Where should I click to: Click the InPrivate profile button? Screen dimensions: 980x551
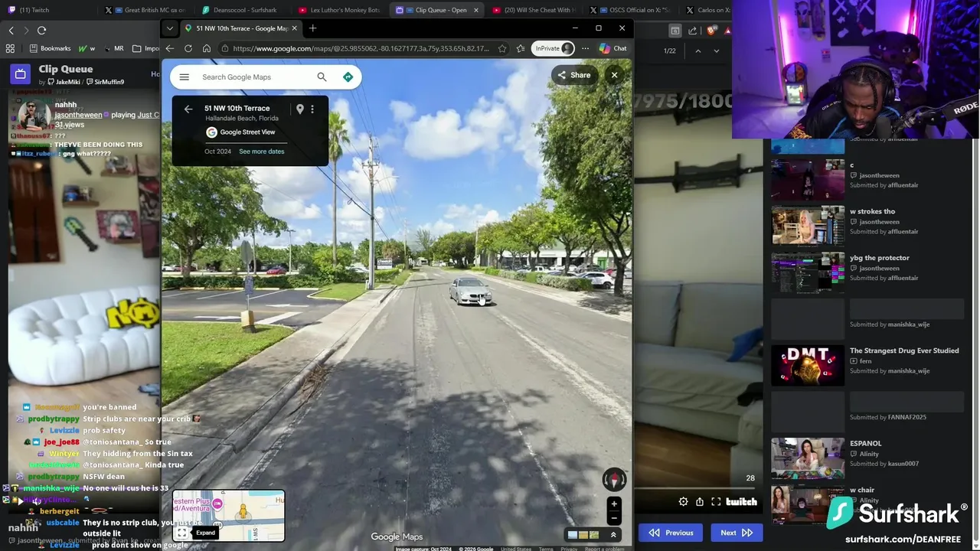(x=554, y=48)
